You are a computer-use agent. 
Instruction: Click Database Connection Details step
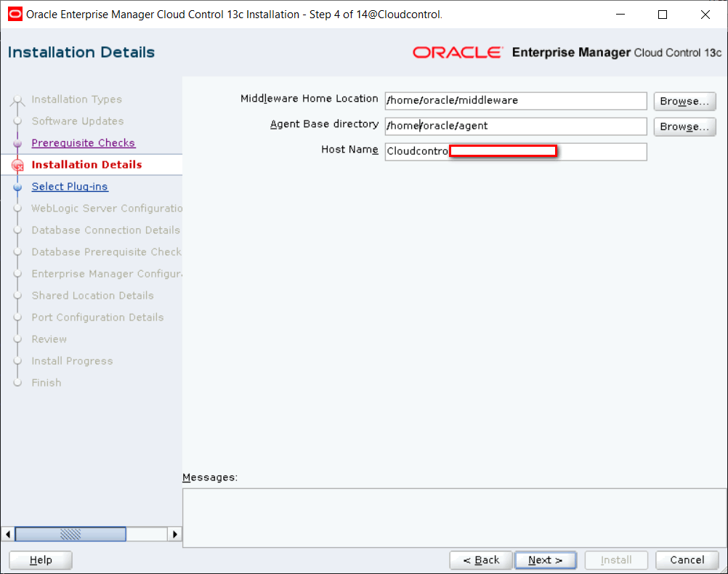(x=106, y=230)
